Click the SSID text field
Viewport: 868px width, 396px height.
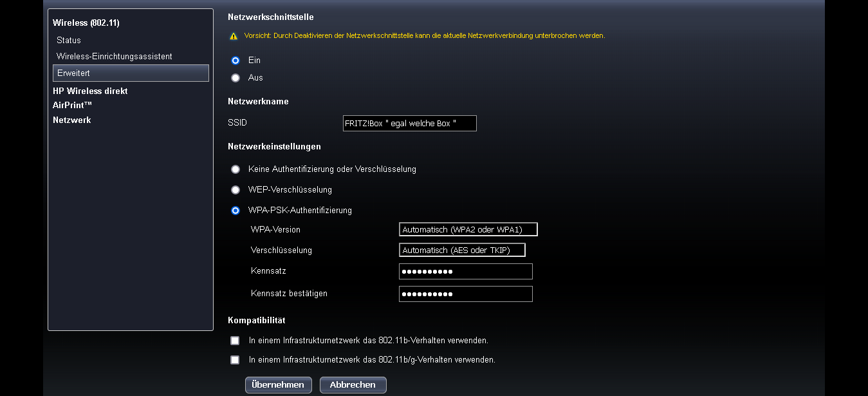point(409,123)
